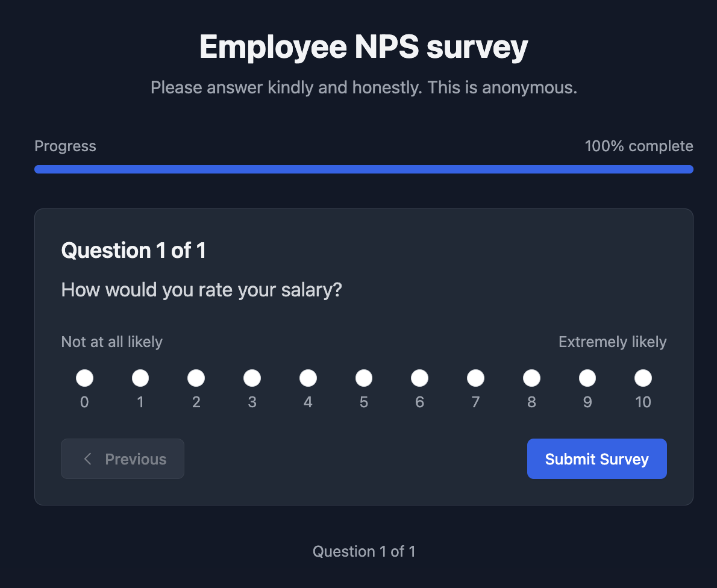Go back using the Previous button

(122, 458)
